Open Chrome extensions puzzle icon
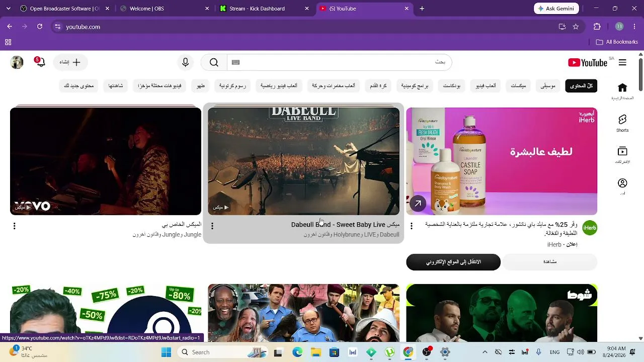The image size is (644, 362). point(597,27)
